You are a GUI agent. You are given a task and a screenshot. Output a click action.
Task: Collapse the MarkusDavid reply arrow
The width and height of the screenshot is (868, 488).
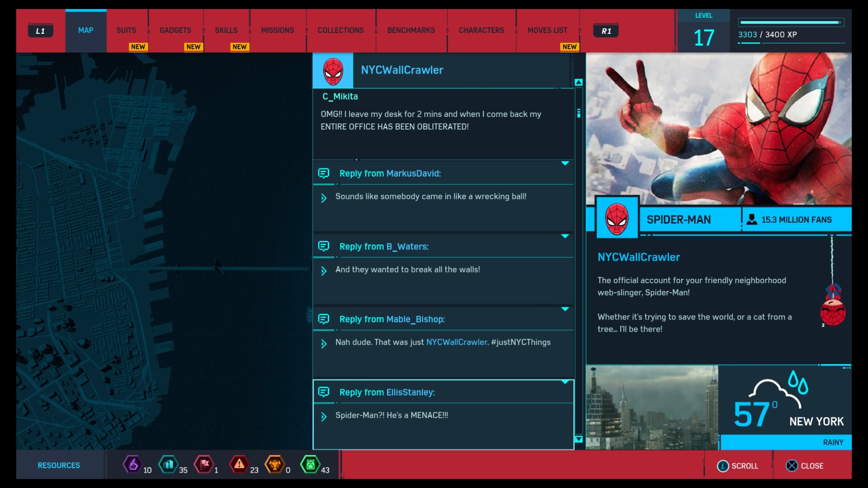[x=565, y=164]
